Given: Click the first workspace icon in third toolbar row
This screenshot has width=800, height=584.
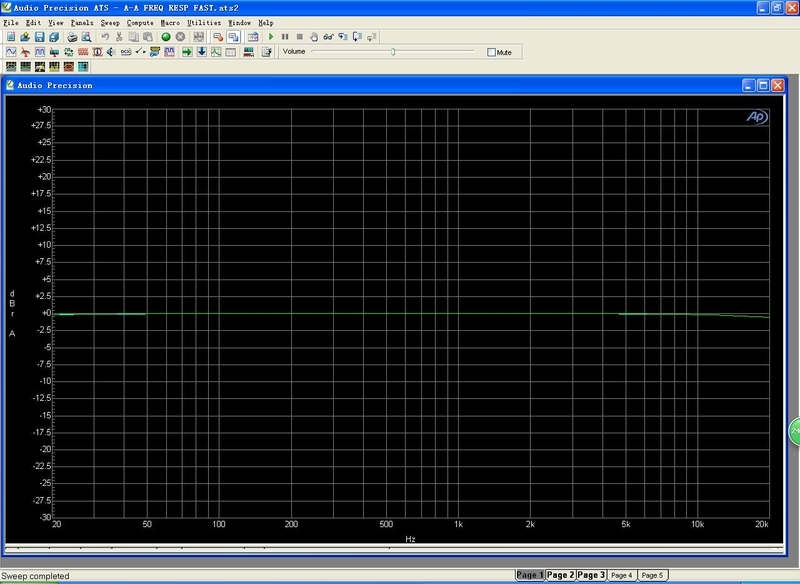Looking at the screenshot, I should point(11,66).
